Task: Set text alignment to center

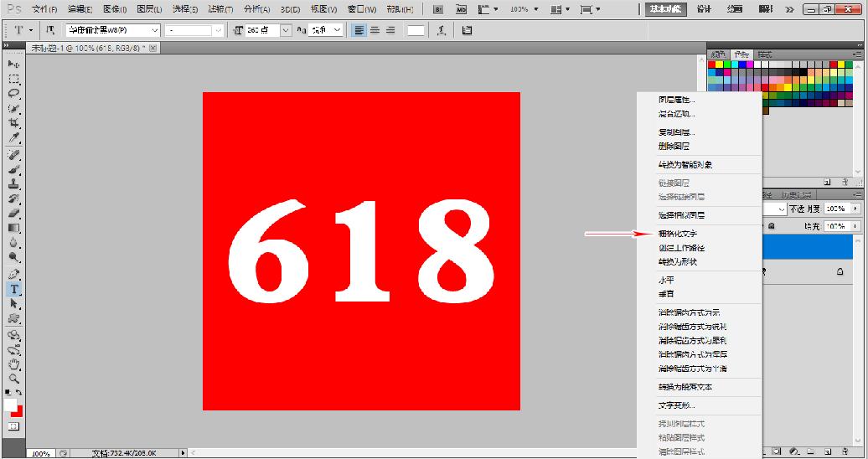Action: [x=375, y=30]
